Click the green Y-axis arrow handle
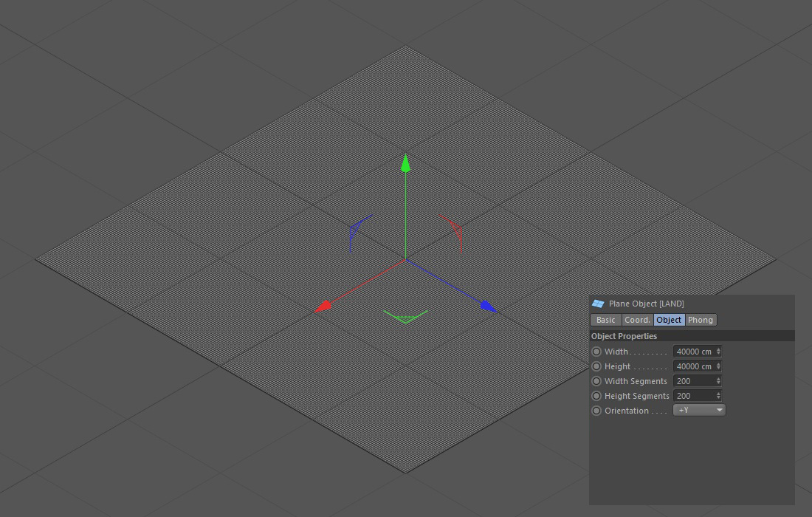Viewport: 812px width, 517px height. point(405,163)
